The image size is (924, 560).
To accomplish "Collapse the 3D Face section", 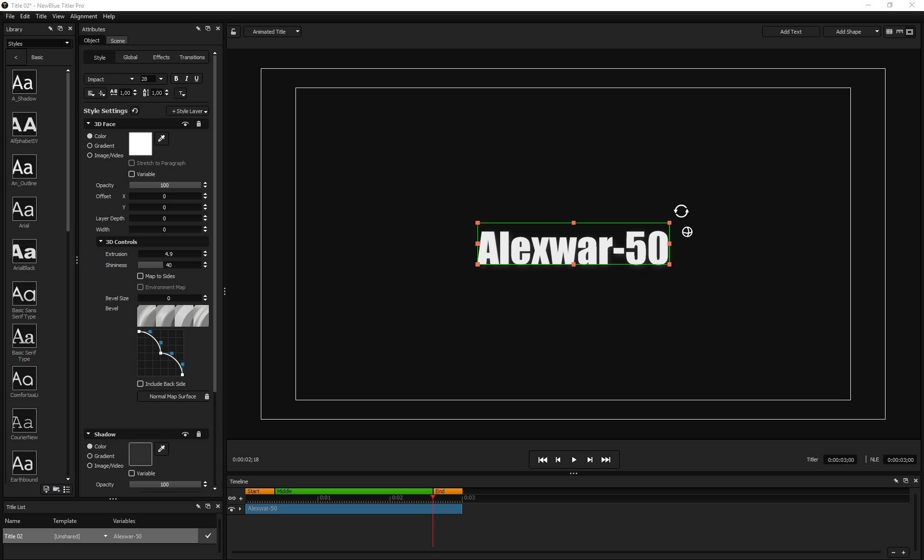I will point(89,124).
